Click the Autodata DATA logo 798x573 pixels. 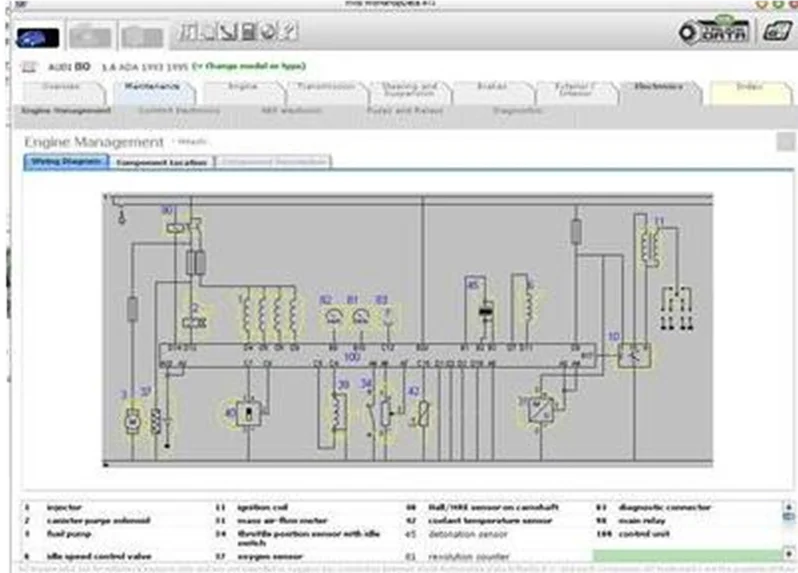[x=714, y=32]
